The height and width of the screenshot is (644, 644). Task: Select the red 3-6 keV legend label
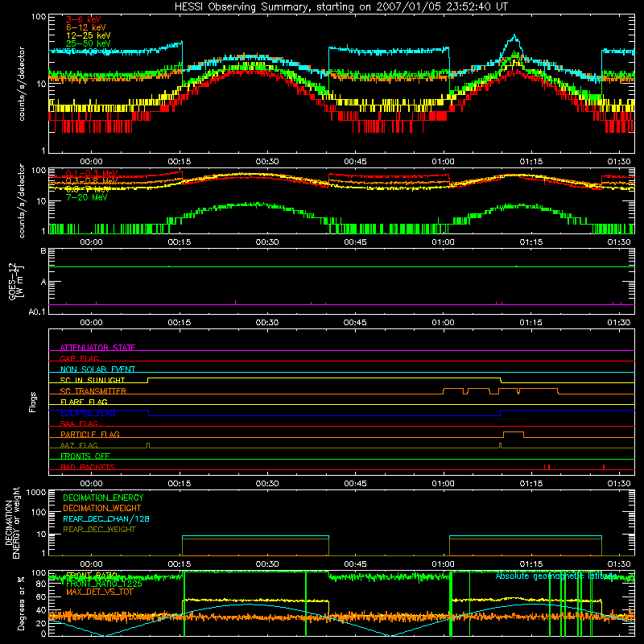tap(84, 19)
